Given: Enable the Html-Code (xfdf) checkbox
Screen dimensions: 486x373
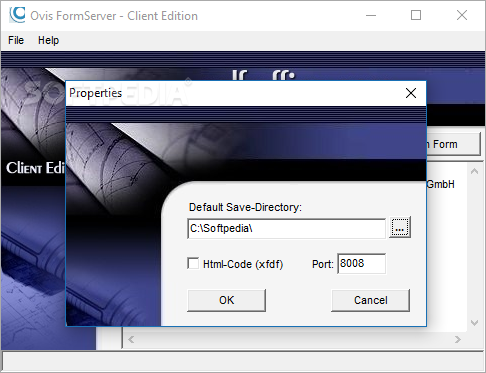Looking at the screenshot, I should [x=193, y=263].
